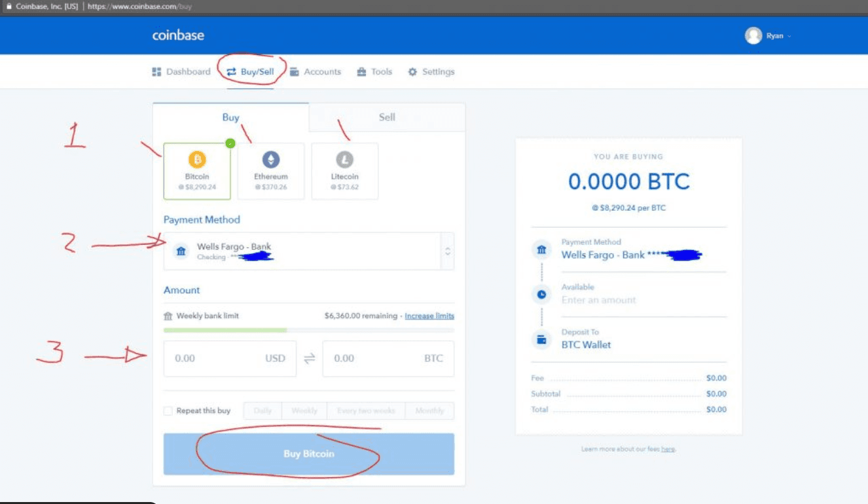Click the Settings gear icon

[x=412, y=72]
